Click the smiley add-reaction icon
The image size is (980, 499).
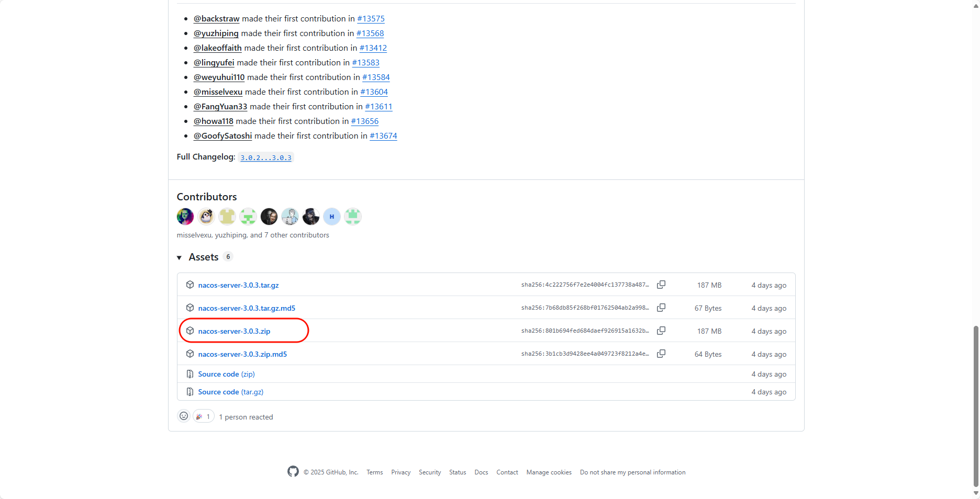tap(183, 416)
